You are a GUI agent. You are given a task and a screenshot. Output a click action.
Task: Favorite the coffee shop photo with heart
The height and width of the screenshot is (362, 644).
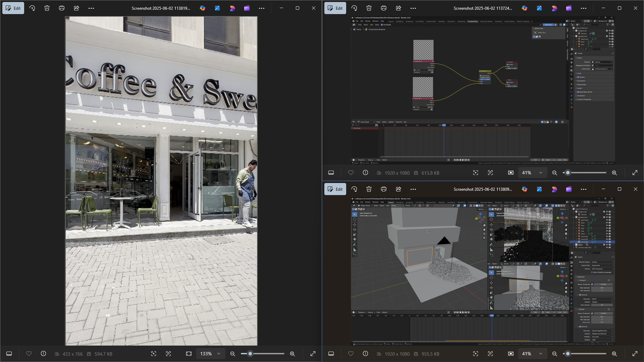29,354
